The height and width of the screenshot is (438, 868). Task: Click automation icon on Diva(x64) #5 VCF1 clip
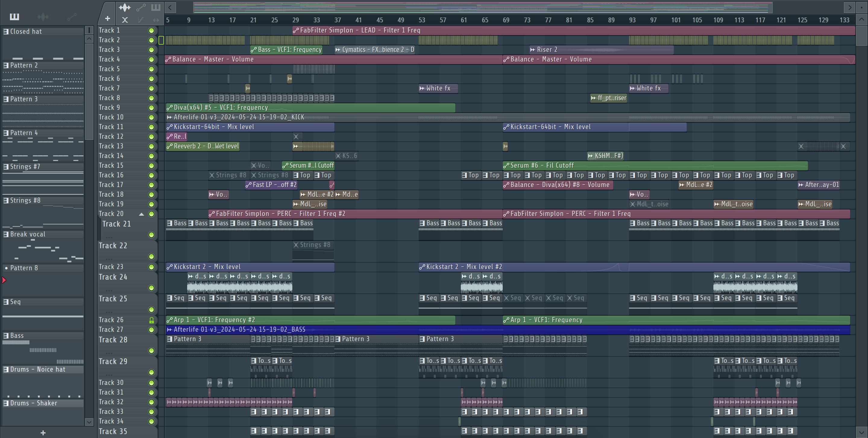(169, 108)
